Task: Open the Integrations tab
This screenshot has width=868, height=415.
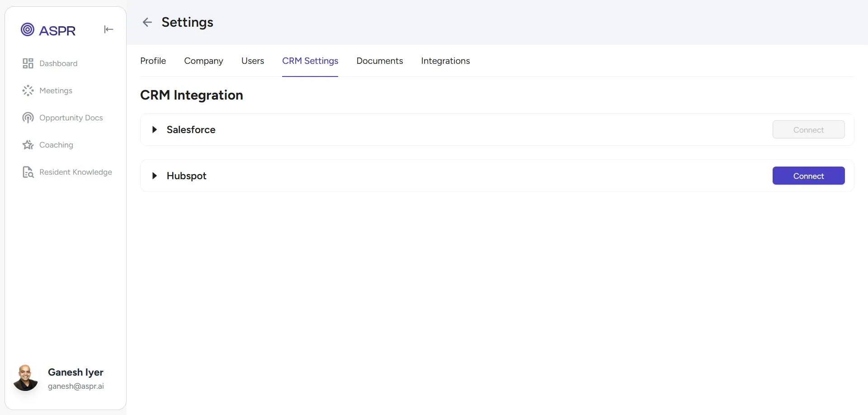Action: click(x=445, y=61)
